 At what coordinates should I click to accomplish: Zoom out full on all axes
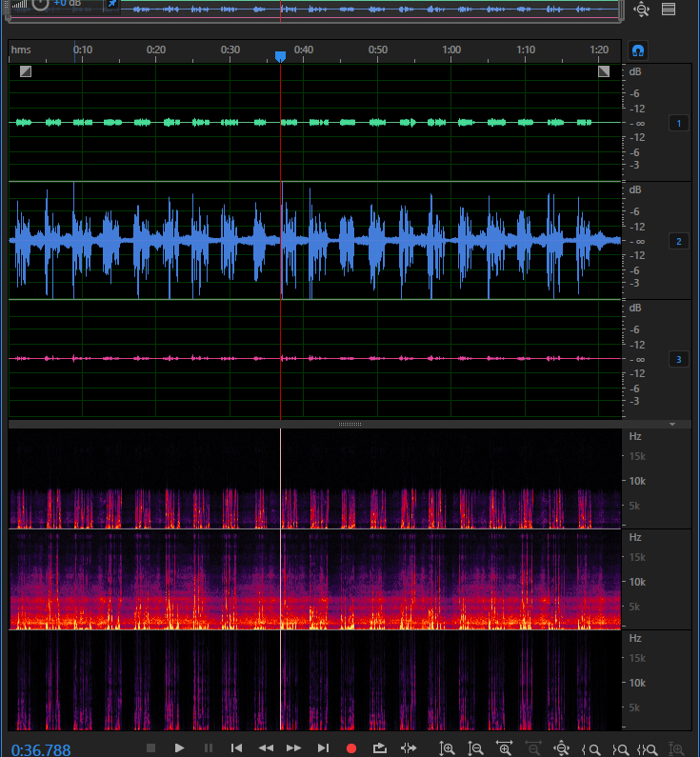(562, 748)
